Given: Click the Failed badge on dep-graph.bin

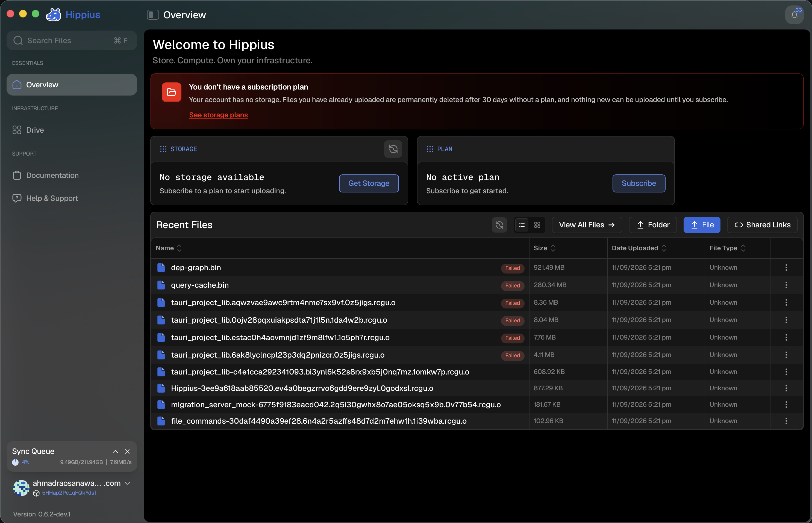Looking at the screenshot, I should pos(512,268).
